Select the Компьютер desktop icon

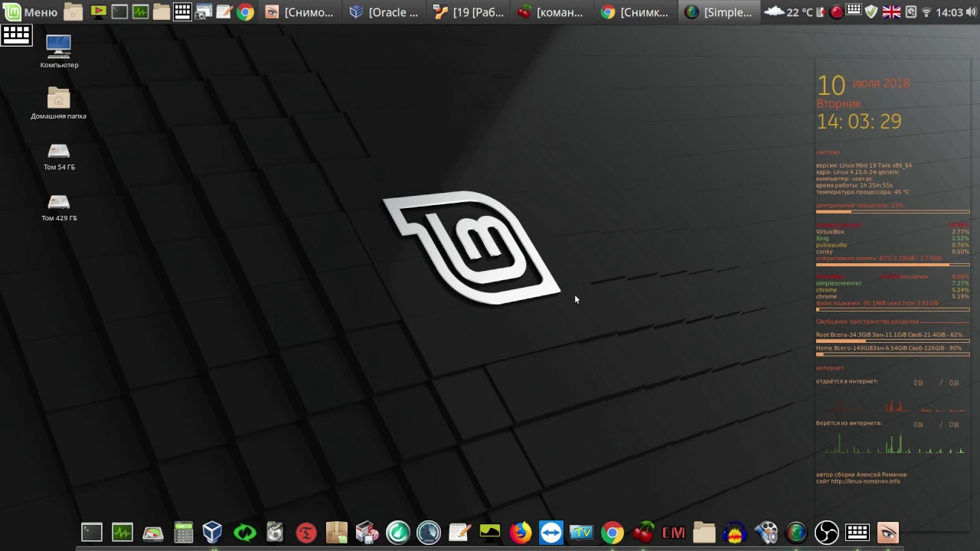tap(59, 51)
